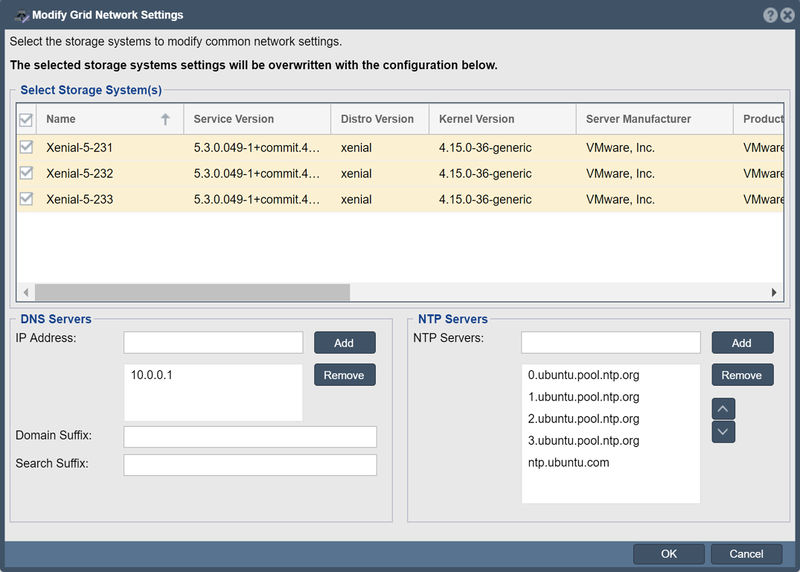Click the Cancel button
The image size is (800, 572).
[x=746, y=554]
